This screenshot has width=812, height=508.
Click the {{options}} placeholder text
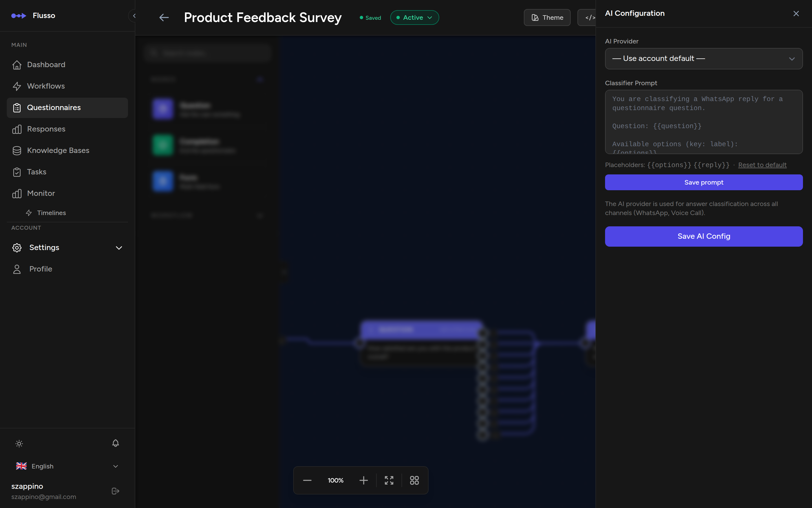[669, 165]
